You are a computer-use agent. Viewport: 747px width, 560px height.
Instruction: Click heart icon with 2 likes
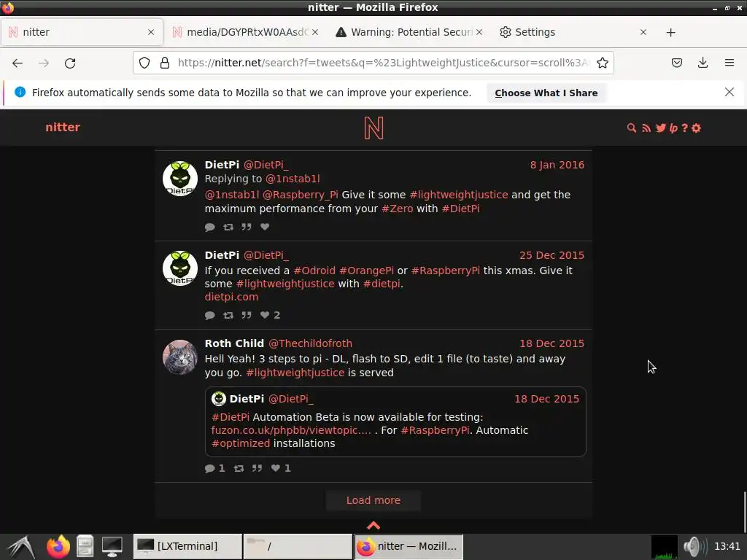[265, 315]
